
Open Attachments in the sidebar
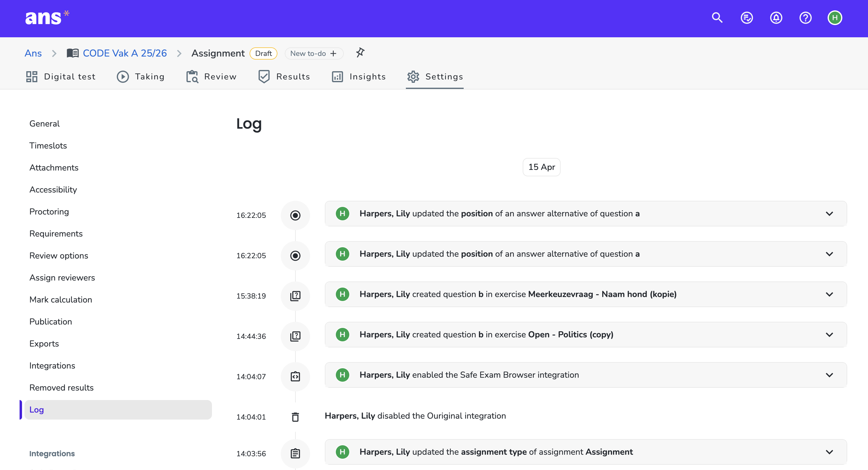pyautogui.click(x=54, y=168)
